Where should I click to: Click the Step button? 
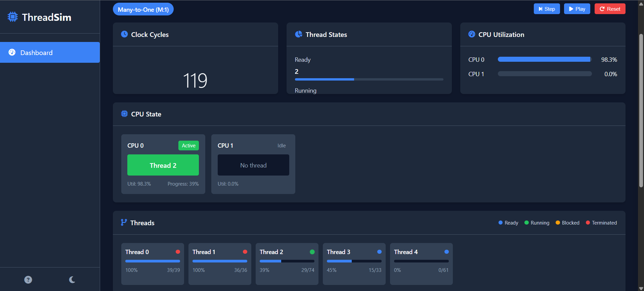click(547, 9)
